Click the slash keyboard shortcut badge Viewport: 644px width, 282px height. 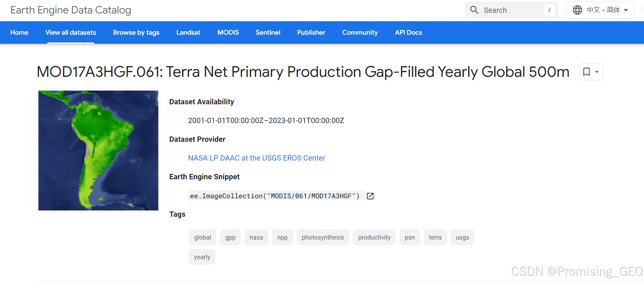(549, 10)
